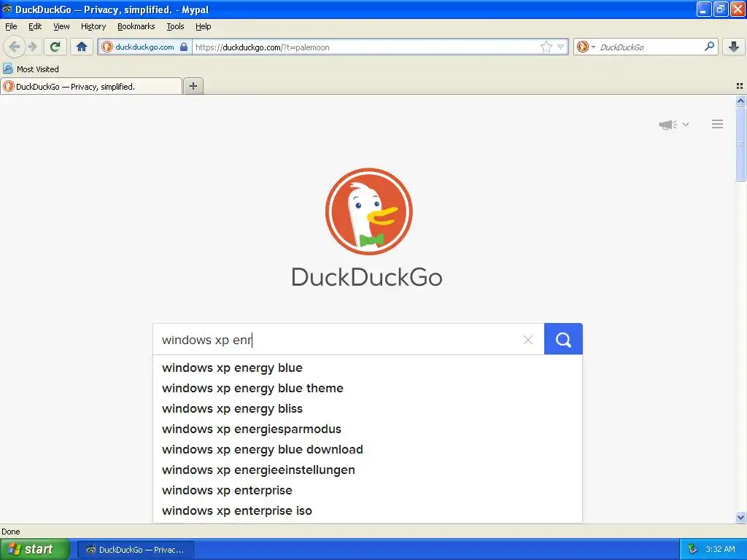
Task: Select the DuckDuckGo taskbar window button
Action: tap(135, 550)
